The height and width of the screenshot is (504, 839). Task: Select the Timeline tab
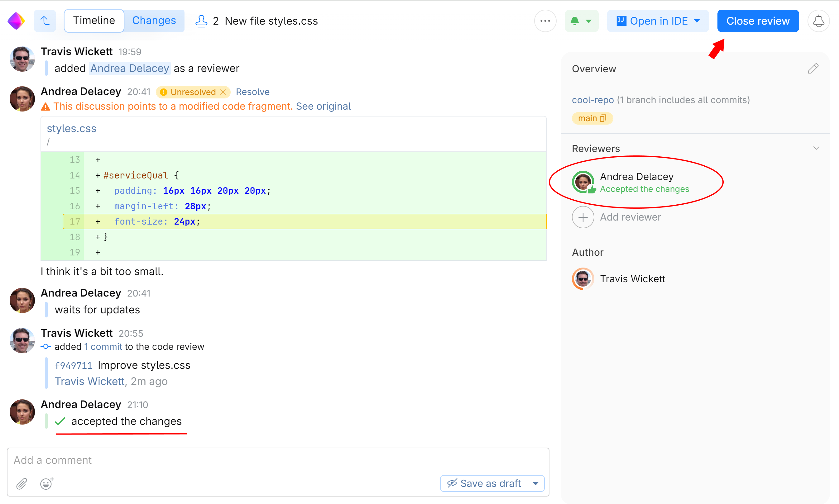pyautogui.click(x=94, y=21)
